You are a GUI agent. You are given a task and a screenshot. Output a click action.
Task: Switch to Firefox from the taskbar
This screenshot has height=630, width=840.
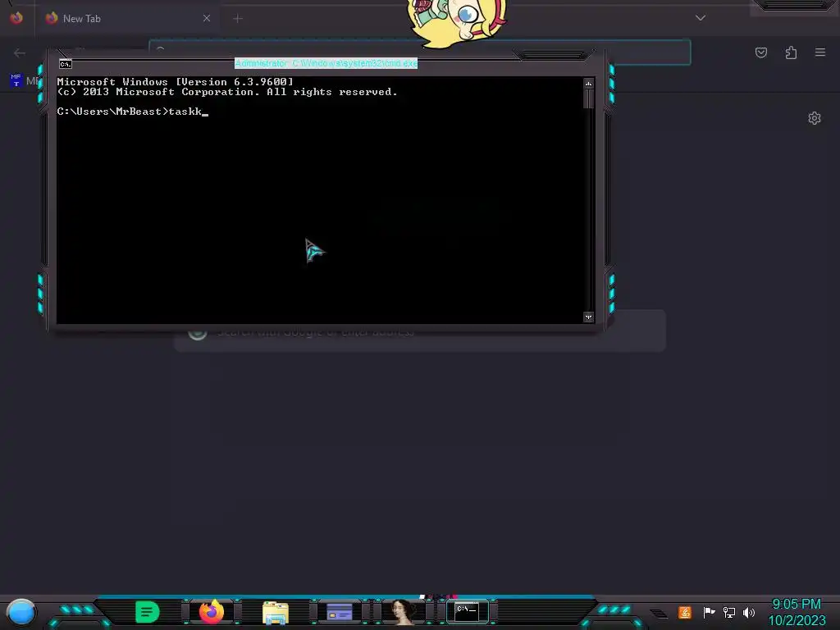(x=212, y=612)
